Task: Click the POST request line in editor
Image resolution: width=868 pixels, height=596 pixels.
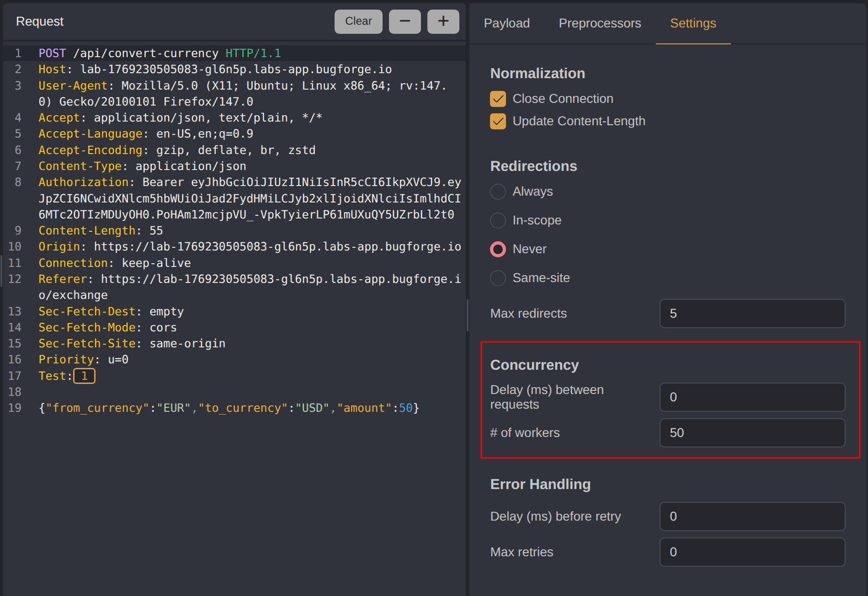Action: 160,53
